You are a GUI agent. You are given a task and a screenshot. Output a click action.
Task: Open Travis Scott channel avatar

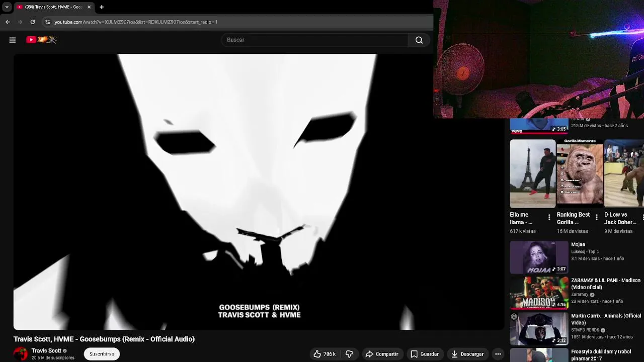(21, 354)
